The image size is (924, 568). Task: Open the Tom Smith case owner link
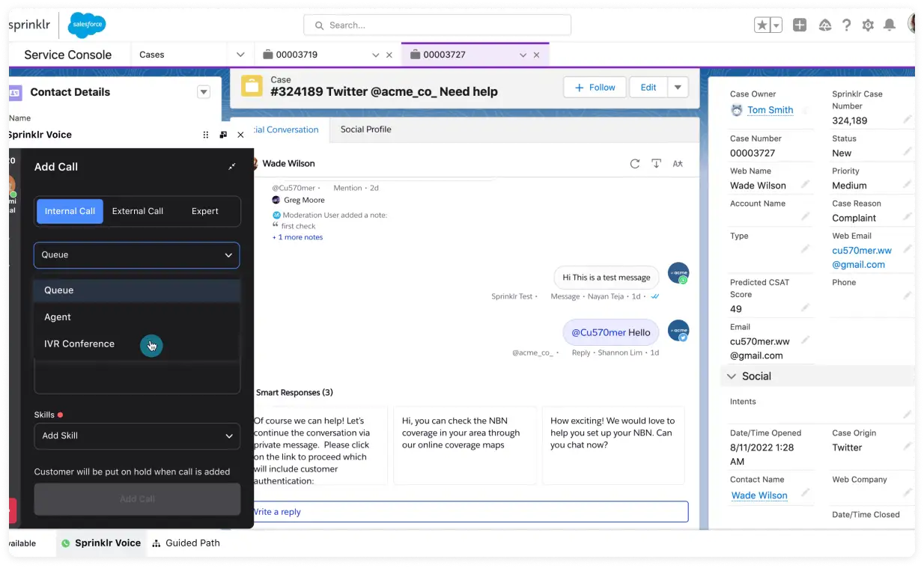(x=770, y=110)
